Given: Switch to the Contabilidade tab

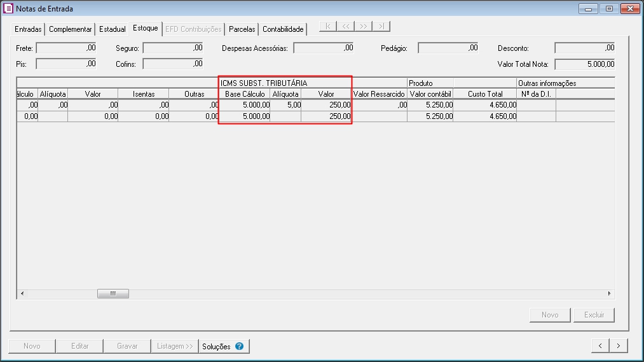Looking at the screenshot, I should tap(283, 29).
